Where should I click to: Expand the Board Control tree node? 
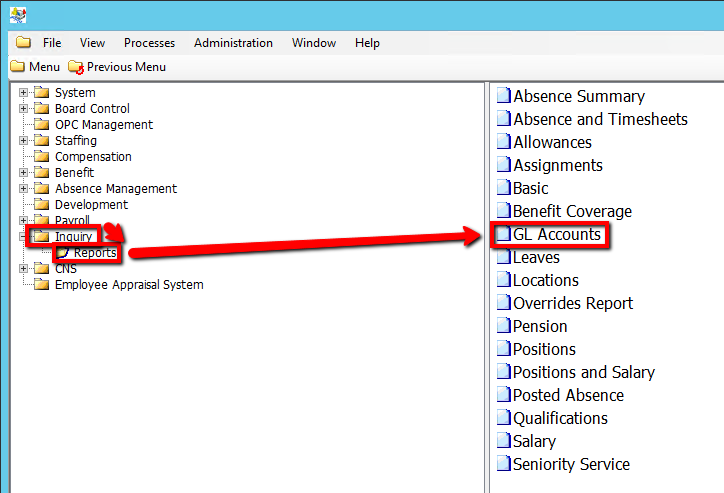click(x=24, y=109)
